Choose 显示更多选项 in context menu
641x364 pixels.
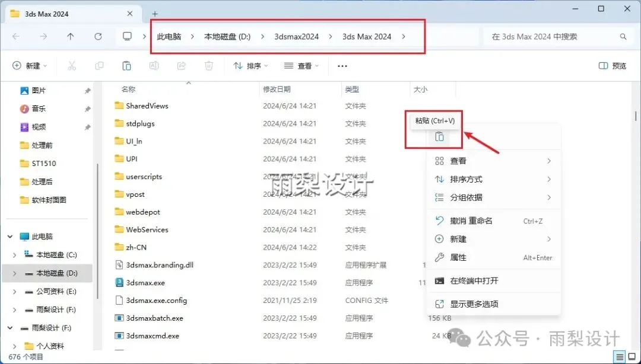click(493, 304)
